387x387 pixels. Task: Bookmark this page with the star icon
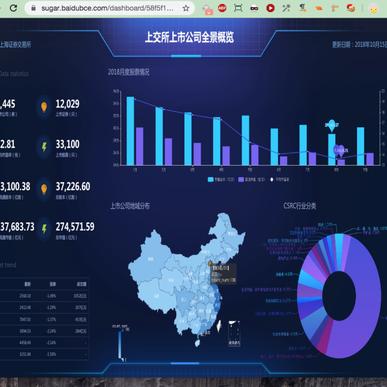tap(186, 8)
